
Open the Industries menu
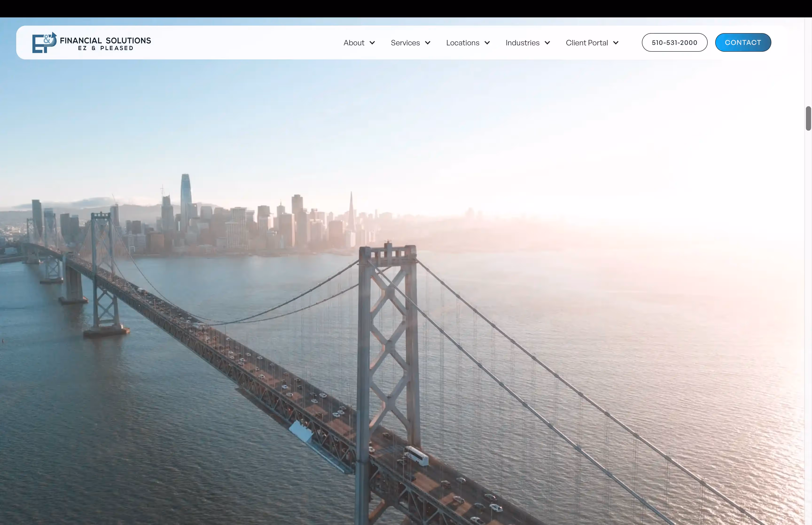click(x=522, y=43)
